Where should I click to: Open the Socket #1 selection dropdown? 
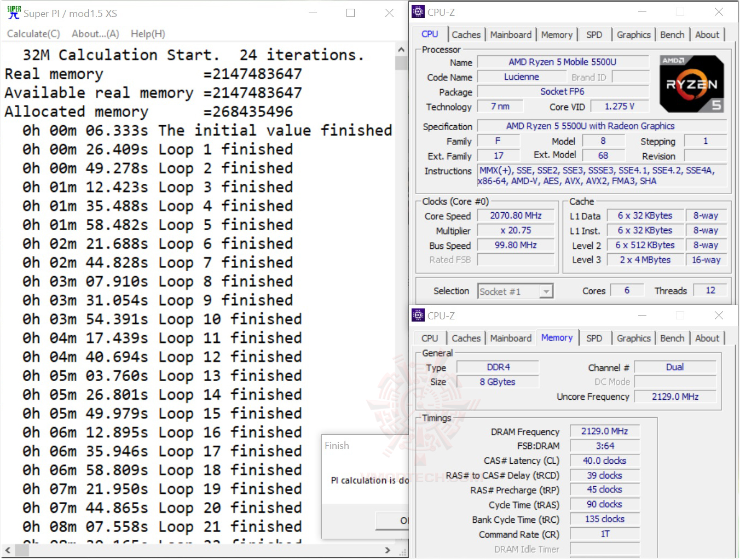point(515,291)
